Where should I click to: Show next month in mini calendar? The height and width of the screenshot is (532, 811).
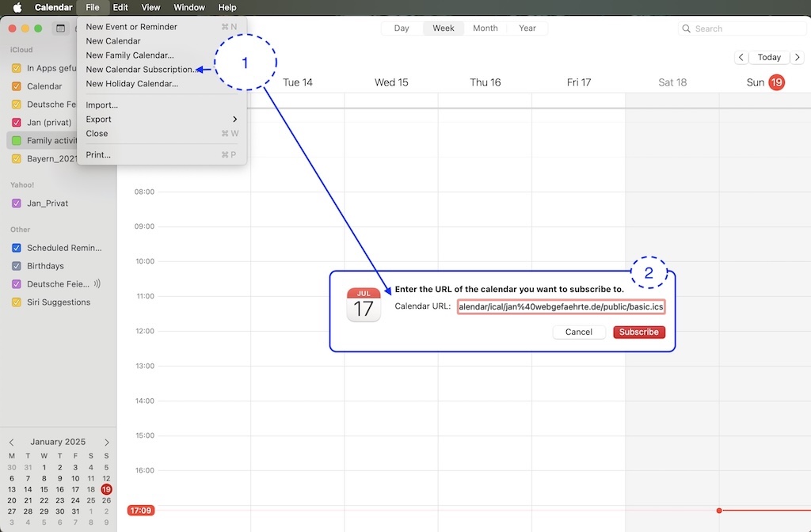tap(107, 443)
